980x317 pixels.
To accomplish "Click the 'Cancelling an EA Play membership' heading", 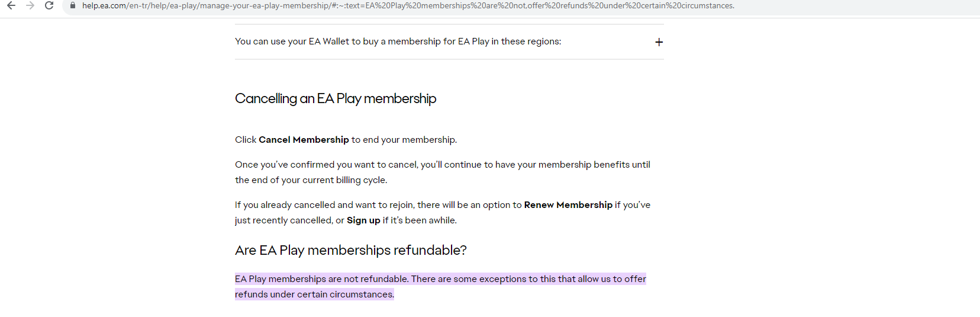I will click(335, 98).
